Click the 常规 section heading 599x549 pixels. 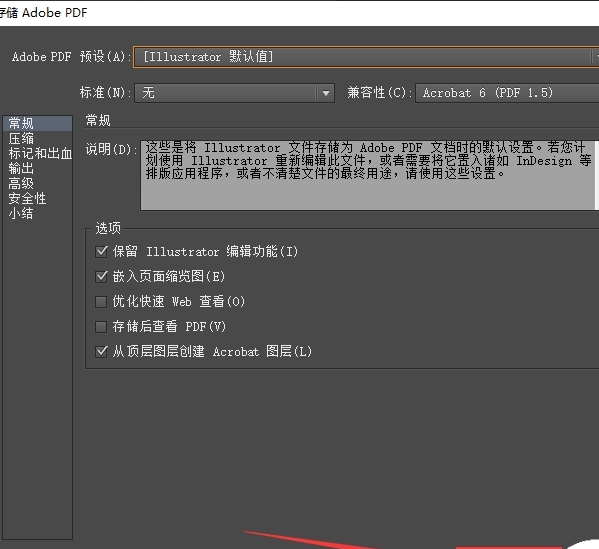(x=98, y=120)
